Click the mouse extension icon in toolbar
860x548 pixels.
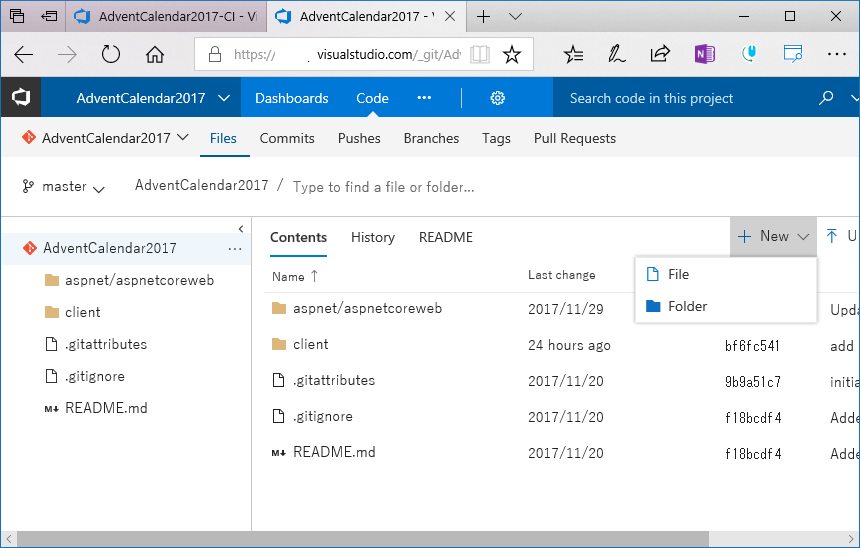coord(749,54)
